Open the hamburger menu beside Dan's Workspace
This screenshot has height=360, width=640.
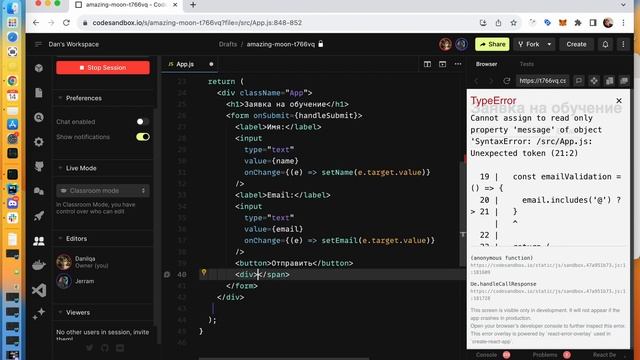[x=38, y=44]
